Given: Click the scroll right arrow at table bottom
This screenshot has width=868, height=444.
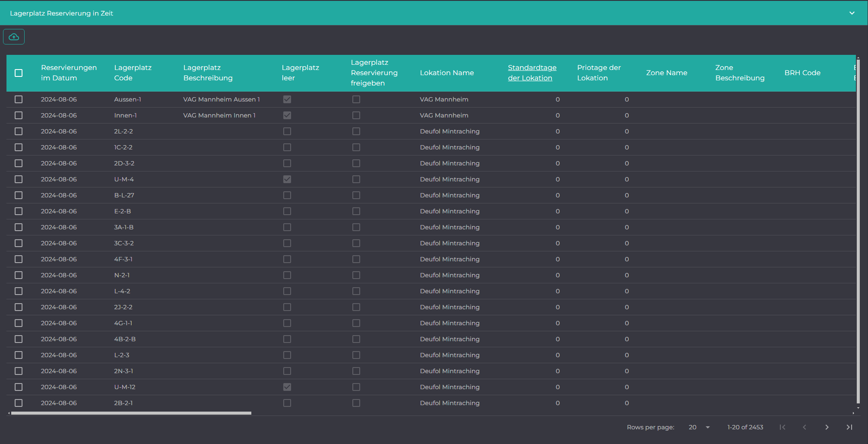Looking at the screenshot, I should 853,413.
